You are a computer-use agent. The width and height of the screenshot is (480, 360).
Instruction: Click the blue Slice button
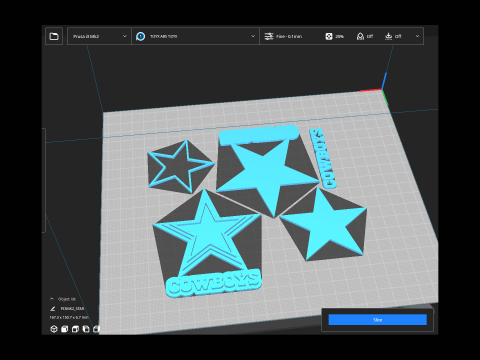click(377, 320)
